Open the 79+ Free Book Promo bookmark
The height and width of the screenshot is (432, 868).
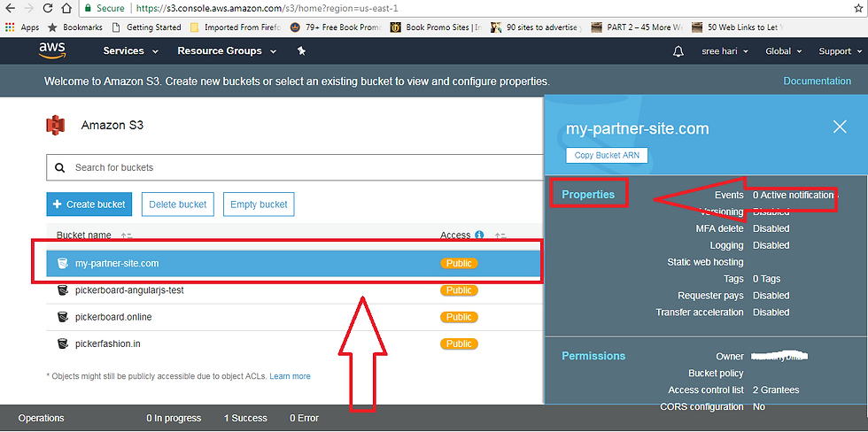pyautogui.click(x=337, y=27)
